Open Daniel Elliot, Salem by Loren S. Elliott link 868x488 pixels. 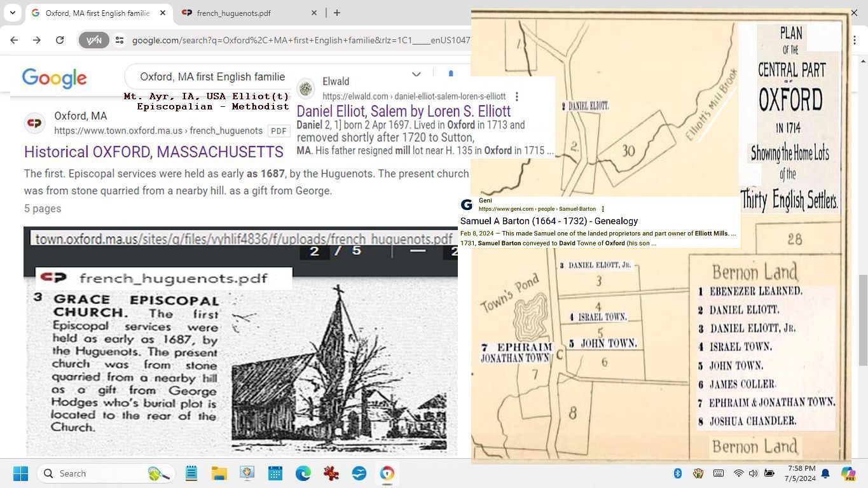(x=403, y=111)
